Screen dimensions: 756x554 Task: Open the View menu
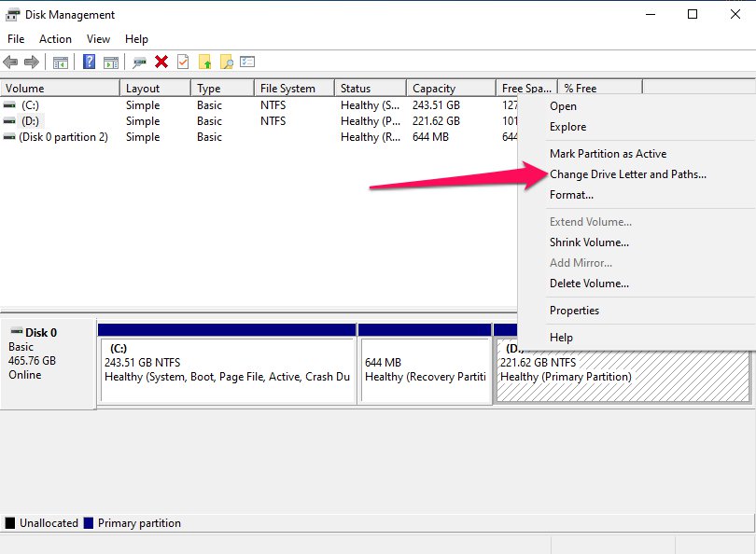[98, 39]
